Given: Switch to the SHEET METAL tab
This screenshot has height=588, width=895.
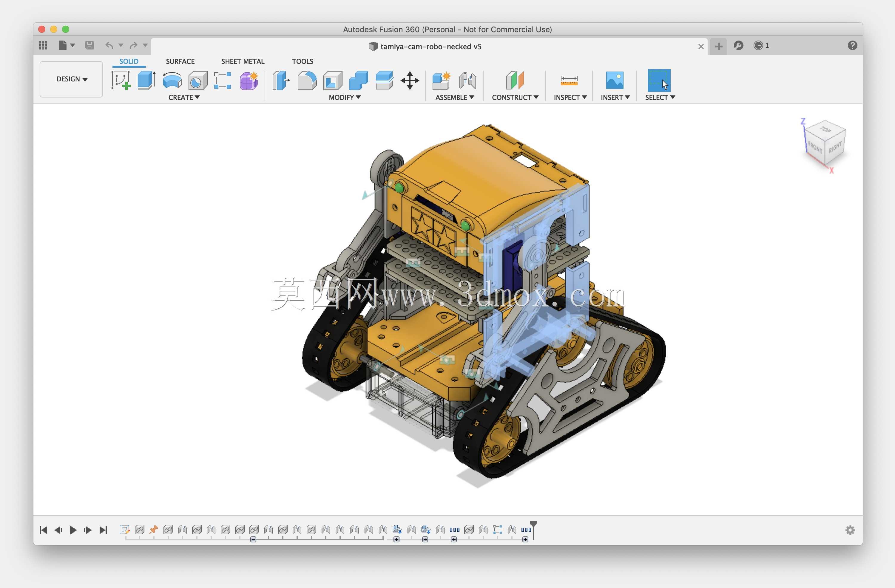Looking at the screenshot, I should tap(243, 61).
